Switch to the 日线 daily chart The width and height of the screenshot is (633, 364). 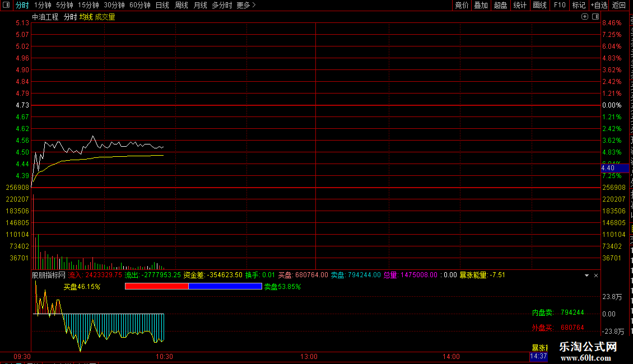click(x=162, y=5)
